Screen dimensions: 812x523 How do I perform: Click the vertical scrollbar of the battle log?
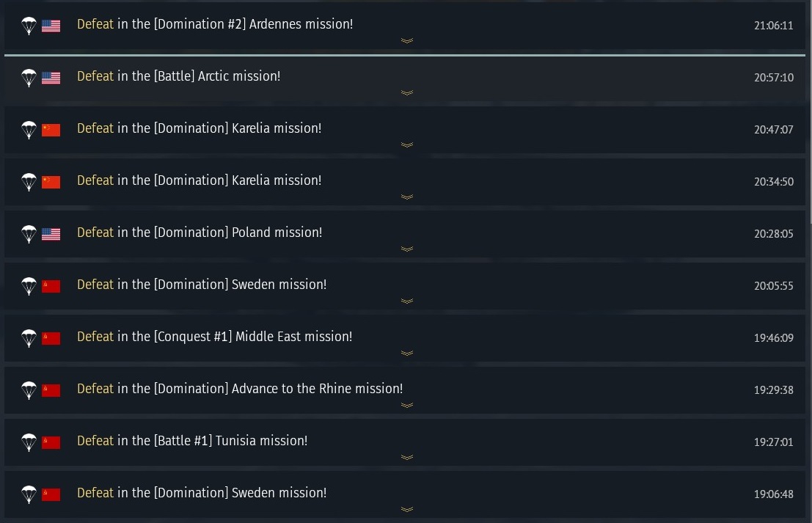click(x=809, y=110)
